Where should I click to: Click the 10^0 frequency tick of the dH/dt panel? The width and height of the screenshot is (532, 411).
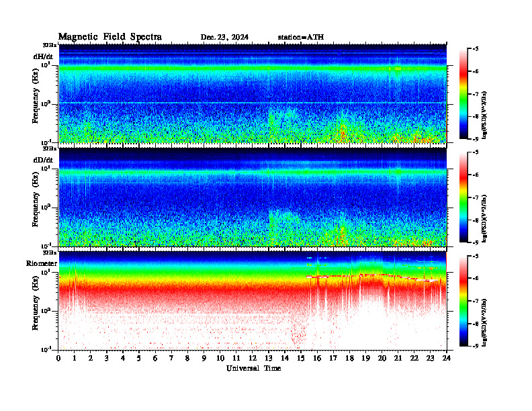pyautogui.click(x=46, y=103)
